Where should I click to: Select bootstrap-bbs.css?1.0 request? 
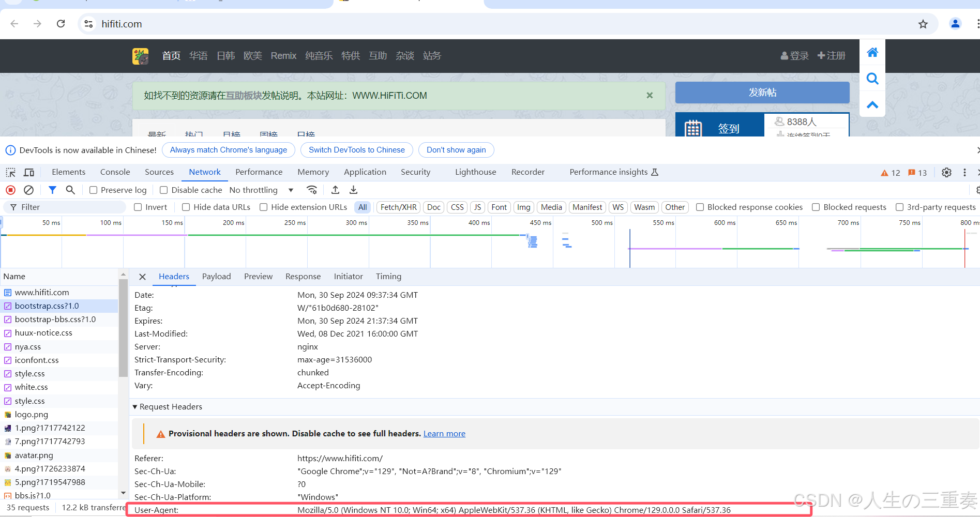tap(59, 320)
